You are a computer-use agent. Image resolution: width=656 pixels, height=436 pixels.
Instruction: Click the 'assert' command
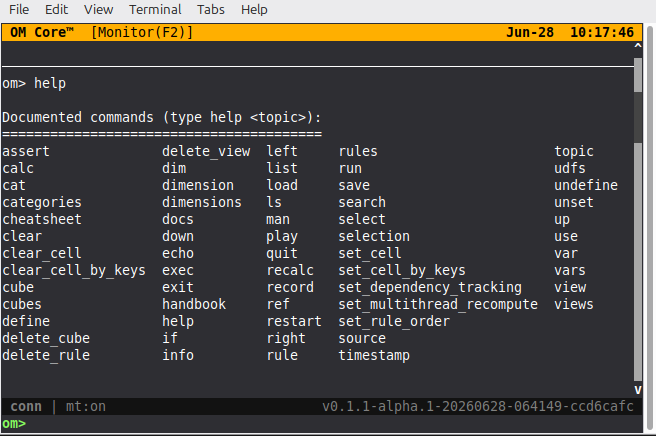click(26, 151)
